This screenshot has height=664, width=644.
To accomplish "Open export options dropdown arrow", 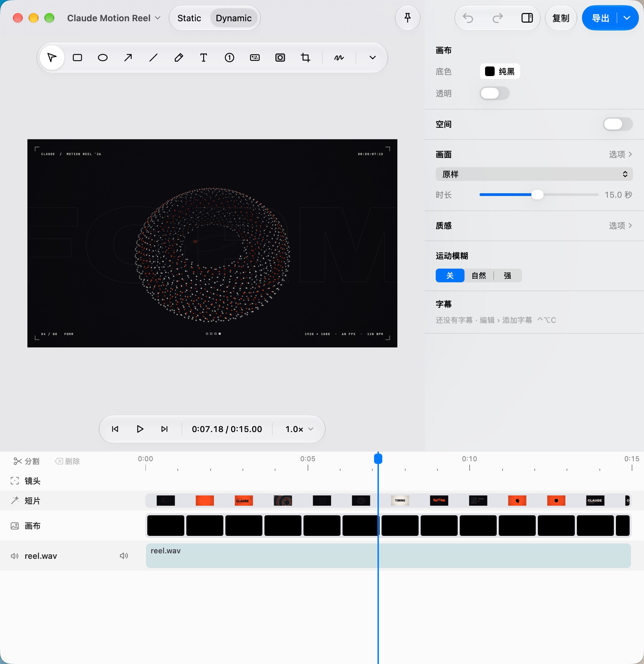I will [627, 18].
